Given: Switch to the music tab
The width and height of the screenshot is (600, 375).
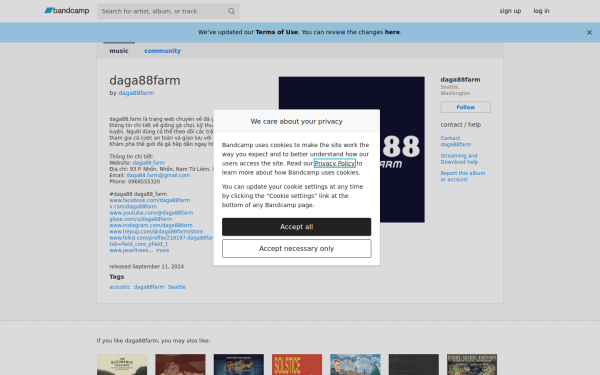Looking at the screenshot, I should [x=119, y=51].
